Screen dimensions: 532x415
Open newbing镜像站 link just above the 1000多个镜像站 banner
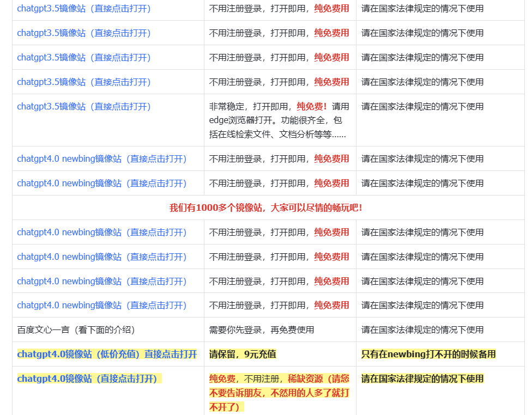(x=102, y=184)
